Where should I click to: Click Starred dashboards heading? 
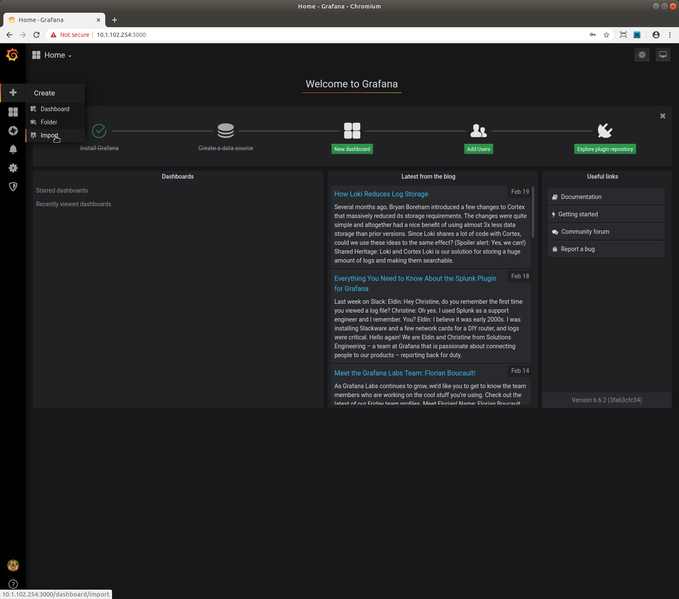[62, 191]
